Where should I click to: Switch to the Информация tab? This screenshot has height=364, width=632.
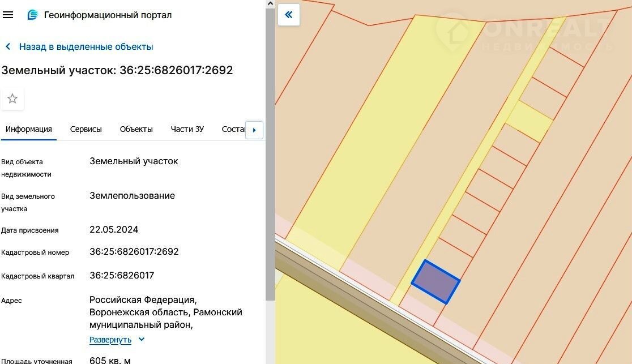point(29,129)
